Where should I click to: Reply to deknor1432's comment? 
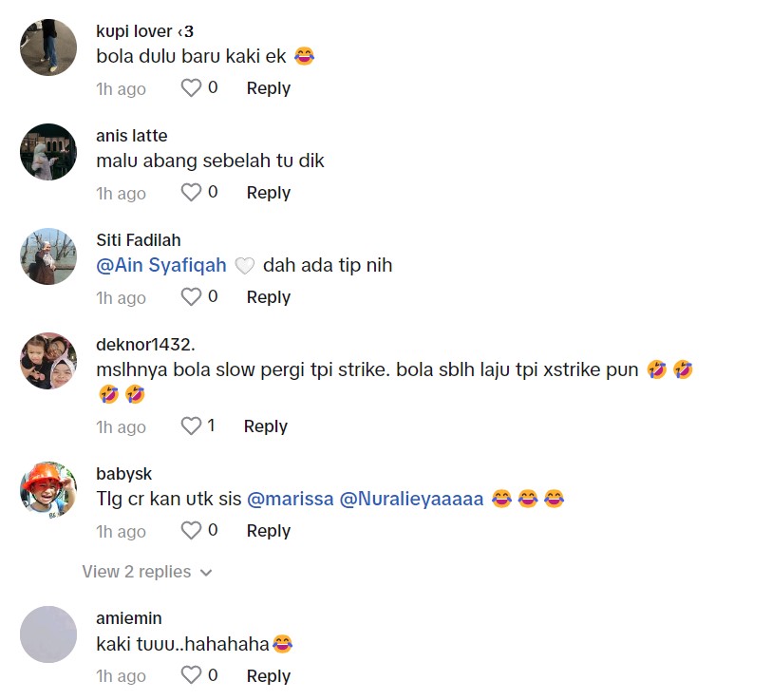265,426
